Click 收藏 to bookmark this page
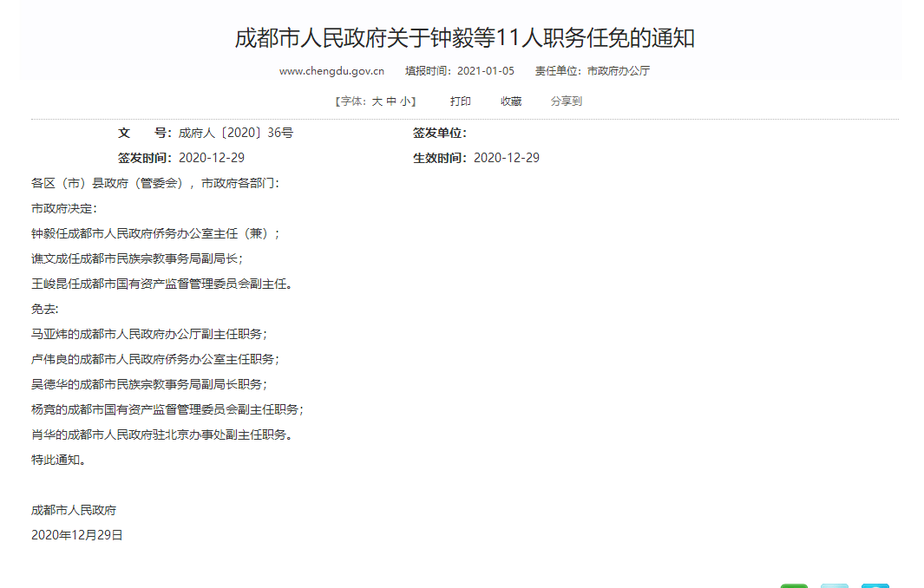Screen dimensions: 924x588 click(511, 101)
